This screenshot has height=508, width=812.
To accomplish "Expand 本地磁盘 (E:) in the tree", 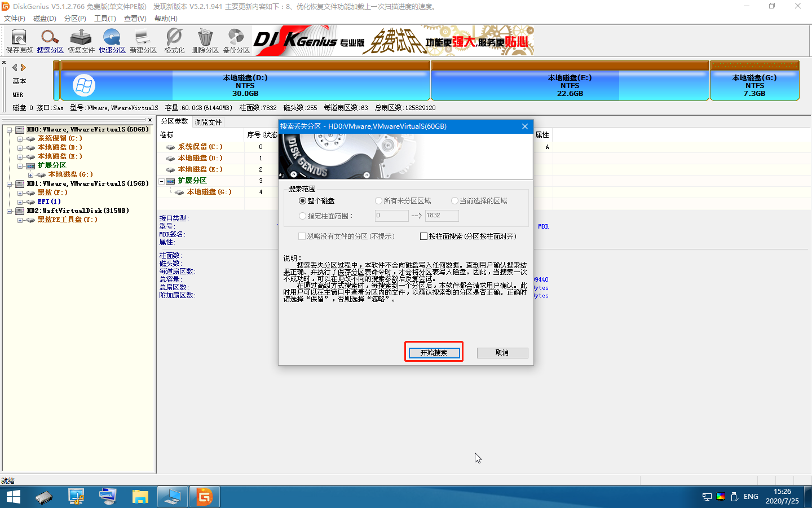I will 20,157.
